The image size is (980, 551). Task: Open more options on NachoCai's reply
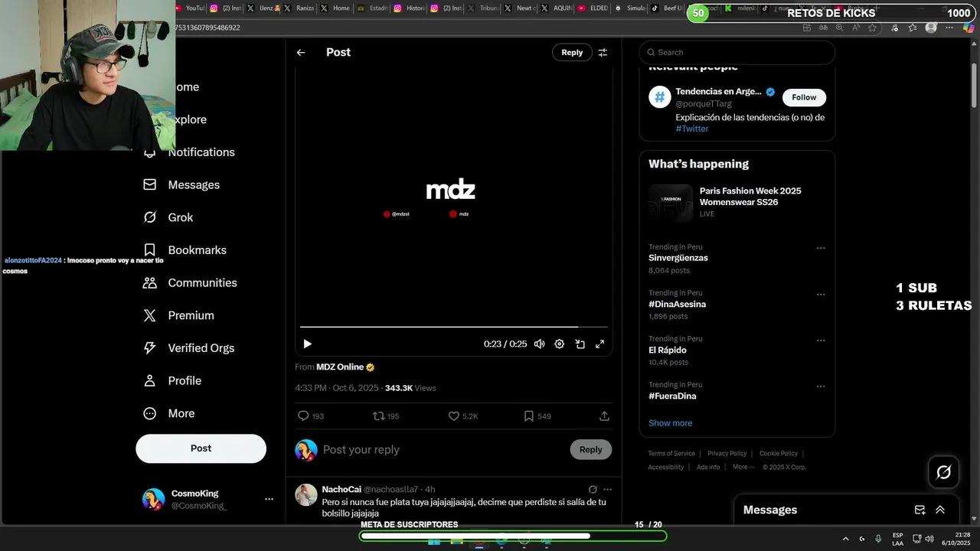click(x=607, y=490)
